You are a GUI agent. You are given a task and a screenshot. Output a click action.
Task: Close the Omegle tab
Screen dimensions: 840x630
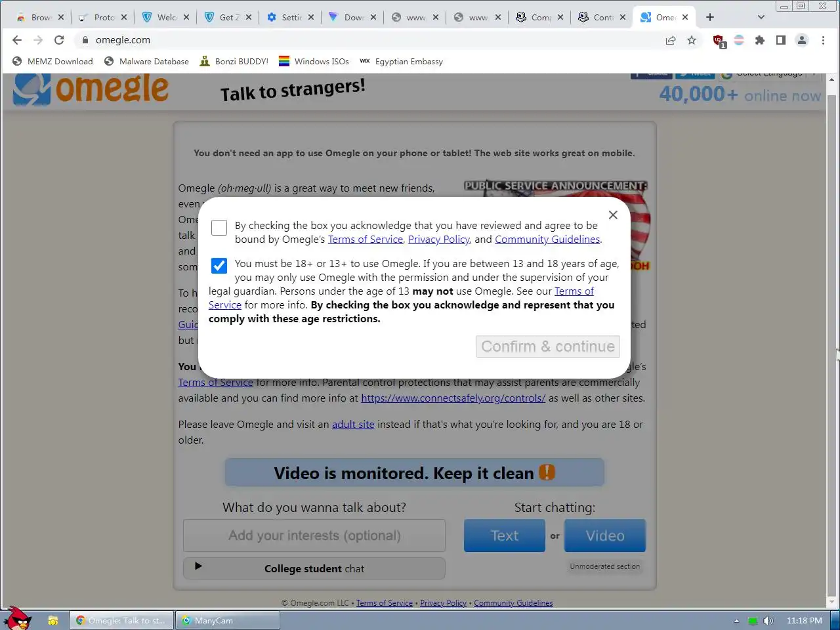pos(685,17)
